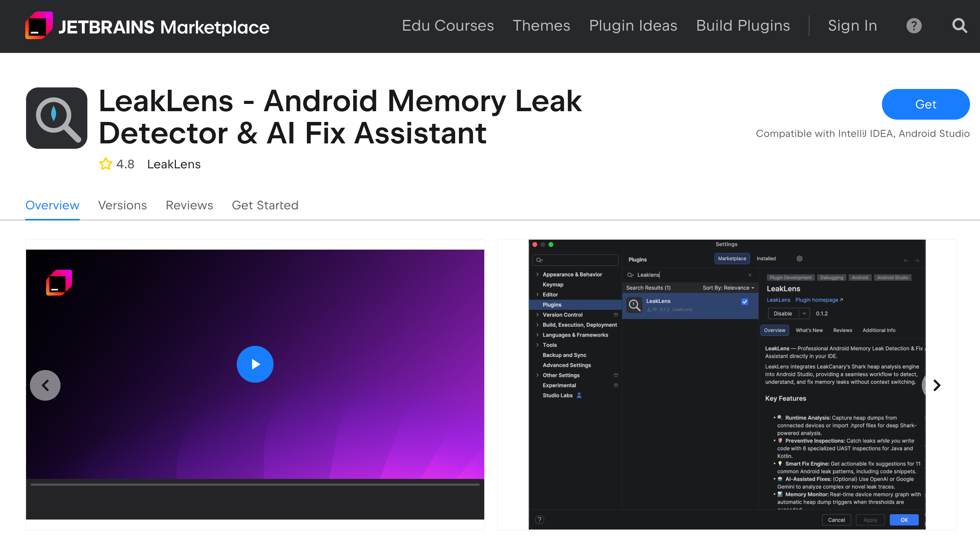
Task: Click the JetBrains Marketplace logo
Action: pyautogui.click(x=147, y=26)
